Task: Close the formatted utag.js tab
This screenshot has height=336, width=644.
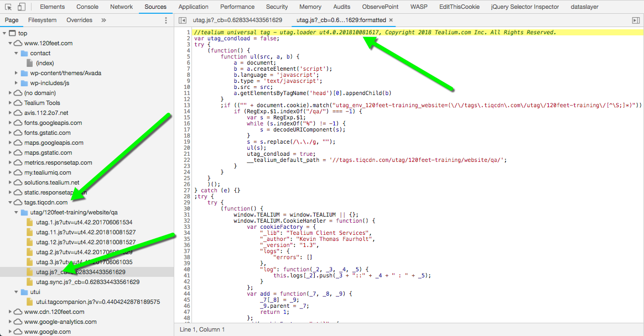Action: click(391, 20)
